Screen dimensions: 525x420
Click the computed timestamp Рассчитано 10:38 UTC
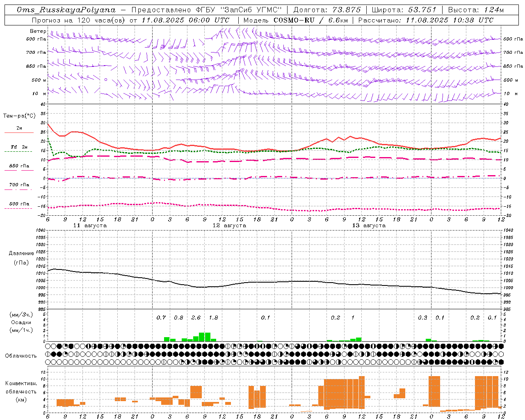pyautogui.click(x=426, y=20)
